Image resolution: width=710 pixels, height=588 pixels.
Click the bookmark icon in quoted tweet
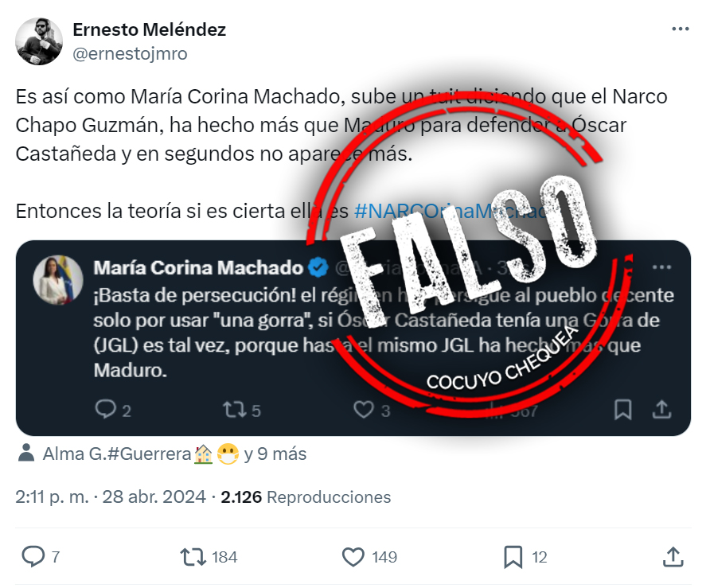pos(623,410)
